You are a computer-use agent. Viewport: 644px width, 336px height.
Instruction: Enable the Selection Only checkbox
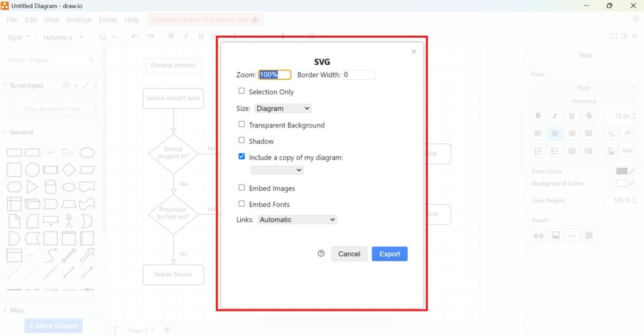pyautogui.click(x=241, y=91)
